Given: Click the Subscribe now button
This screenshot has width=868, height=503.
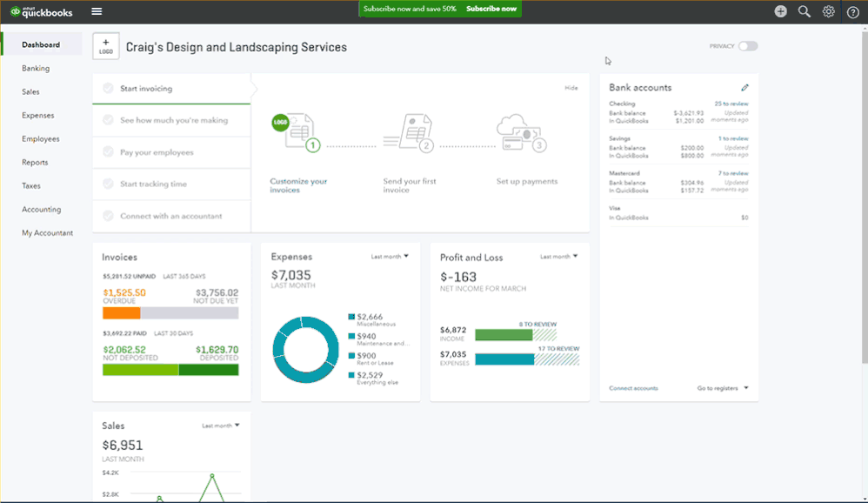Looking at the screenshot, I should click(491, 9).
